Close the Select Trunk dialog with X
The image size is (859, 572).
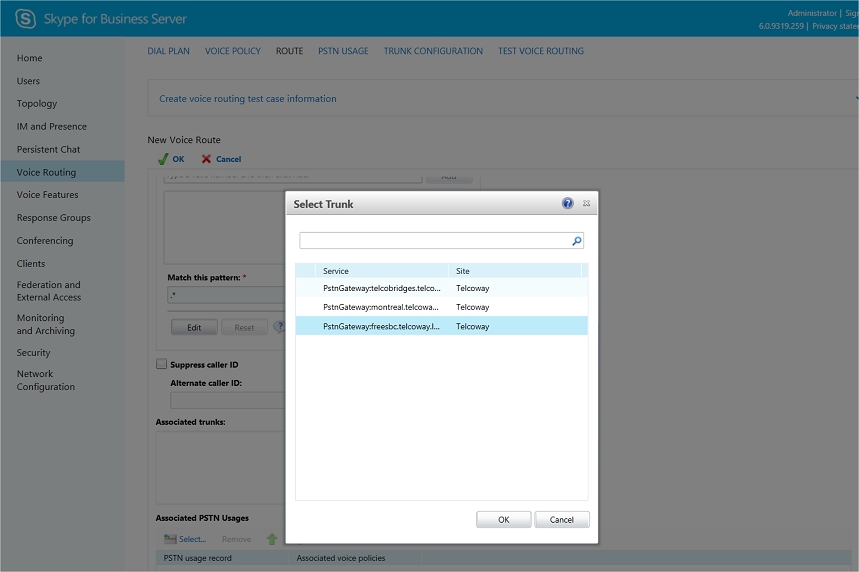coord(586,203)
